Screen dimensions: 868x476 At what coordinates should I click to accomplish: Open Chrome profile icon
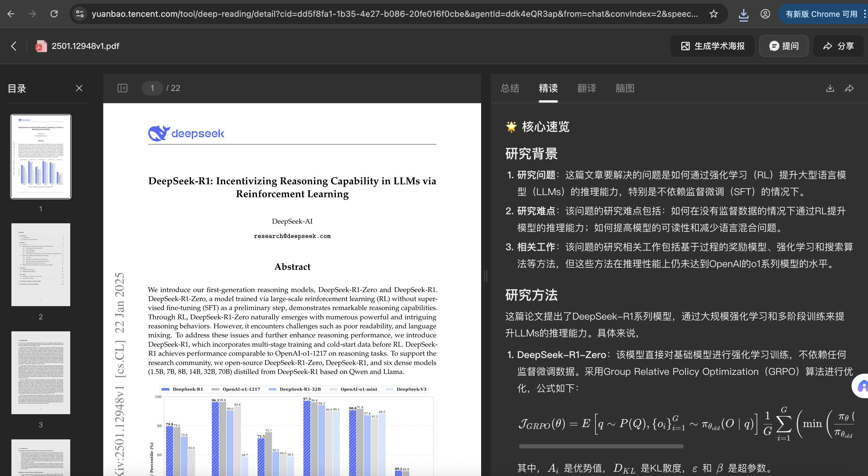click(x=765, y=14)
